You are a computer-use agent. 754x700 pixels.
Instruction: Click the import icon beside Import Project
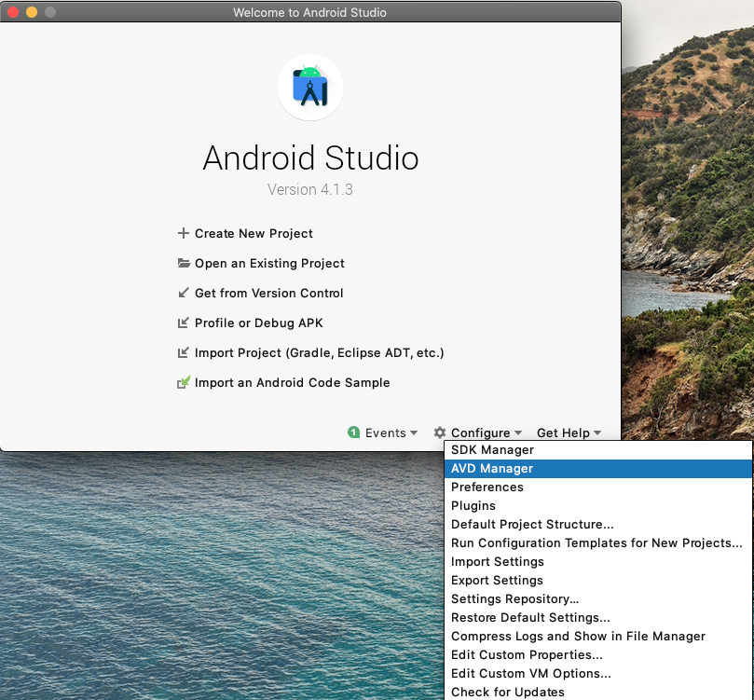[184, 352]
